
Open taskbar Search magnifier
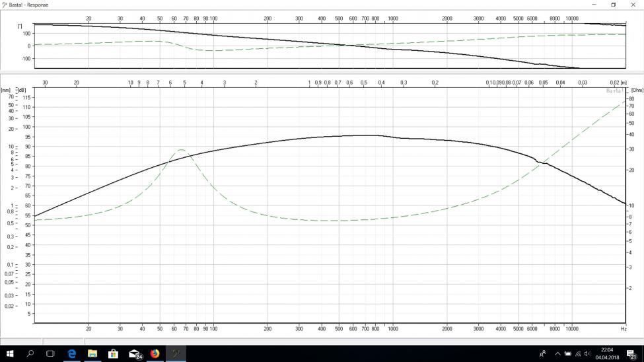(30, 353)
